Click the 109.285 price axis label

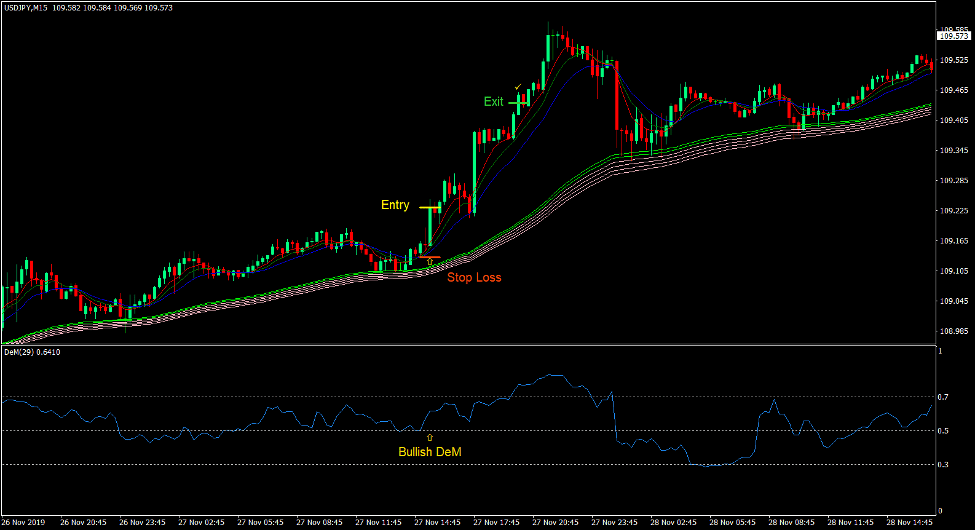tap(955, 181)
